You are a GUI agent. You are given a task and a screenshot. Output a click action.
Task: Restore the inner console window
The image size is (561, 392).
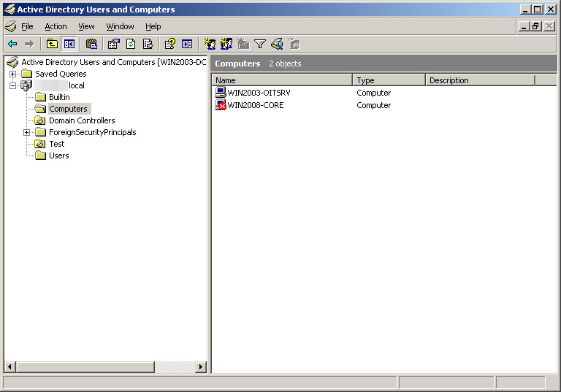(x=535, y=26)
